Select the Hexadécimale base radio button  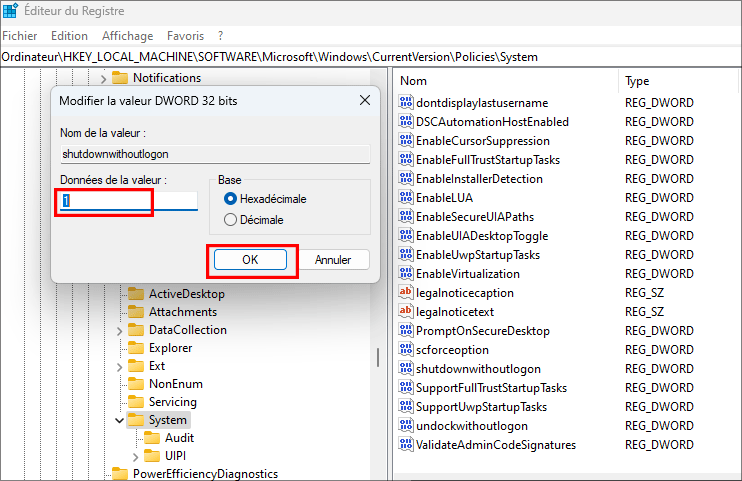pos(231,199)
